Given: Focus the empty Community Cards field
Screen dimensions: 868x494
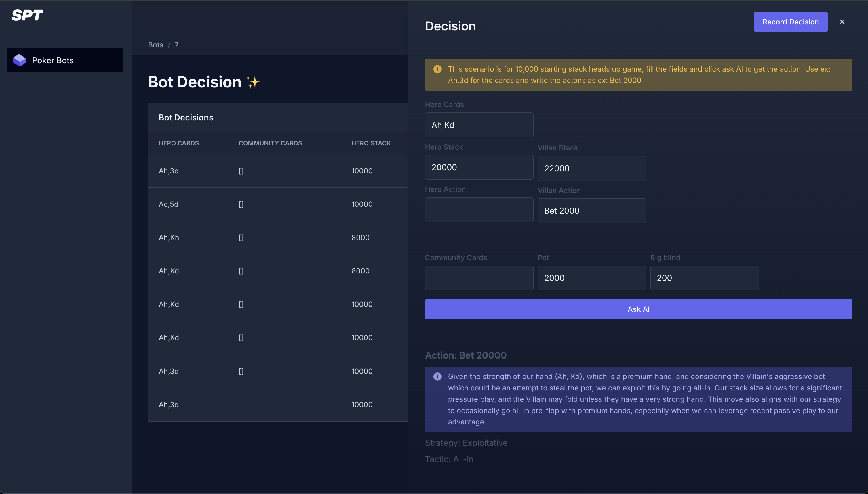Looking at the screenshot, I should [479, 278].
